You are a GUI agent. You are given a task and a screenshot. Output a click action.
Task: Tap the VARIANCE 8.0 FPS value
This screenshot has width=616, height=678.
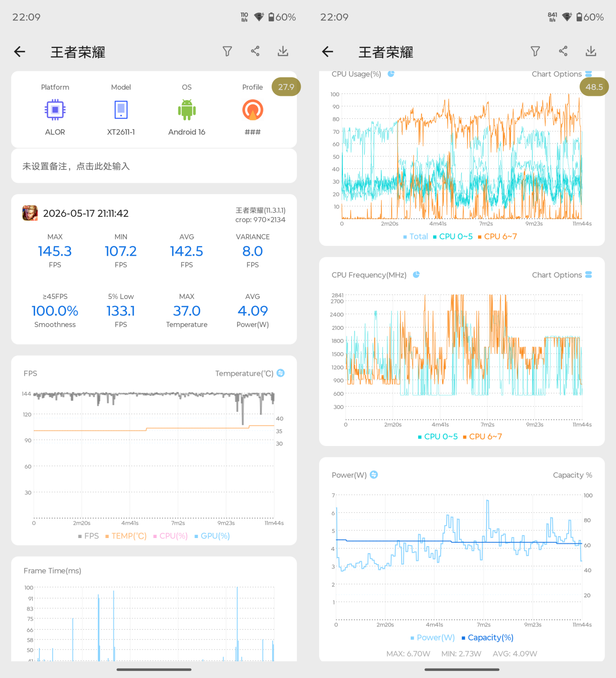(x=253, y=251)
